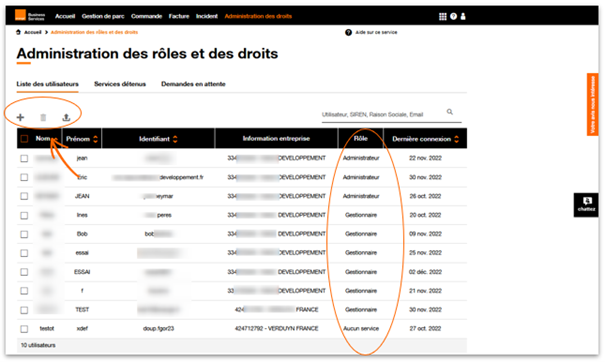Screen dimensions: 605x362
Task: Switch to Services détenus tab
Action: tap(120, 84)
